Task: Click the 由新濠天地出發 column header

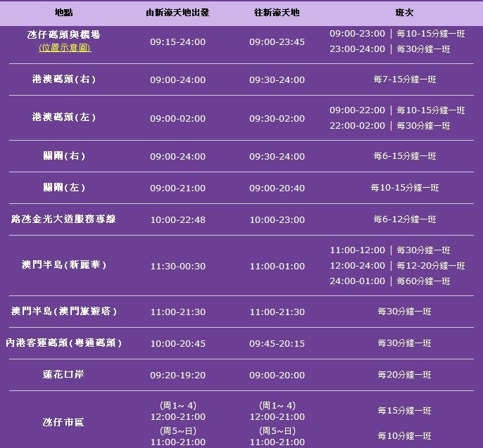Action: pos(177,13)
